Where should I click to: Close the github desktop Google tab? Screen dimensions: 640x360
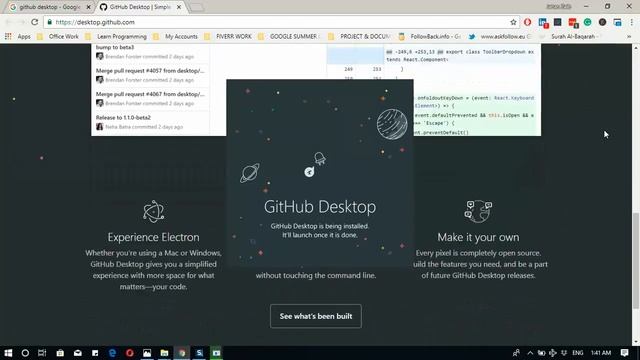click(x=89, y=7)
